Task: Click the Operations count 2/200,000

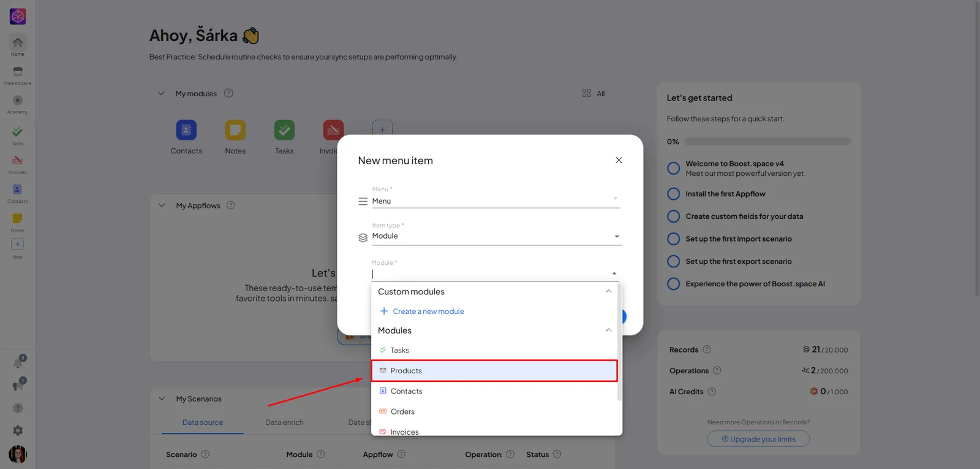Action: coord(825,370)
